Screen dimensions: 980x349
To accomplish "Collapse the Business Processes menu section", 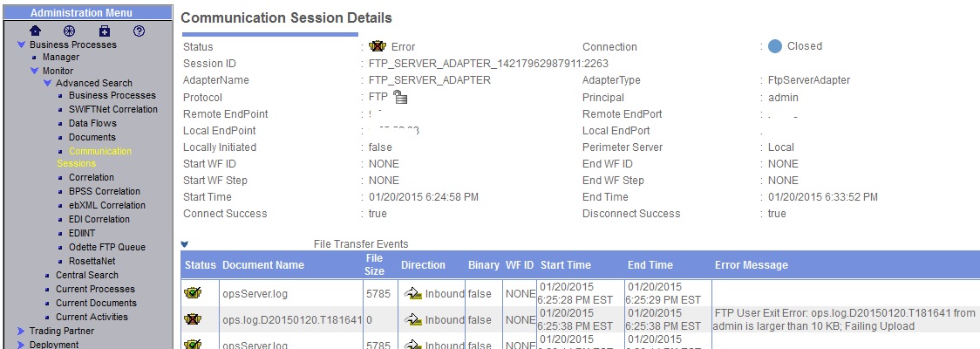I will point(22,44).
